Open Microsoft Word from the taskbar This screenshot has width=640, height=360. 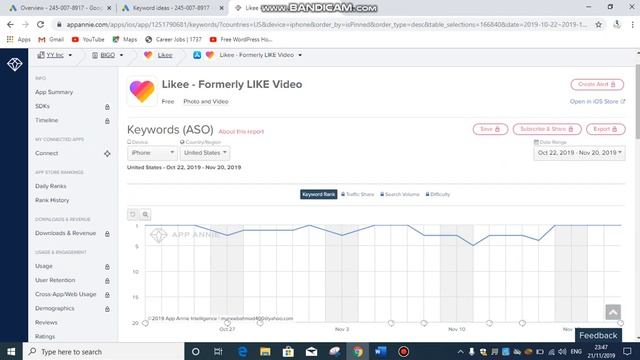[380, 351]
